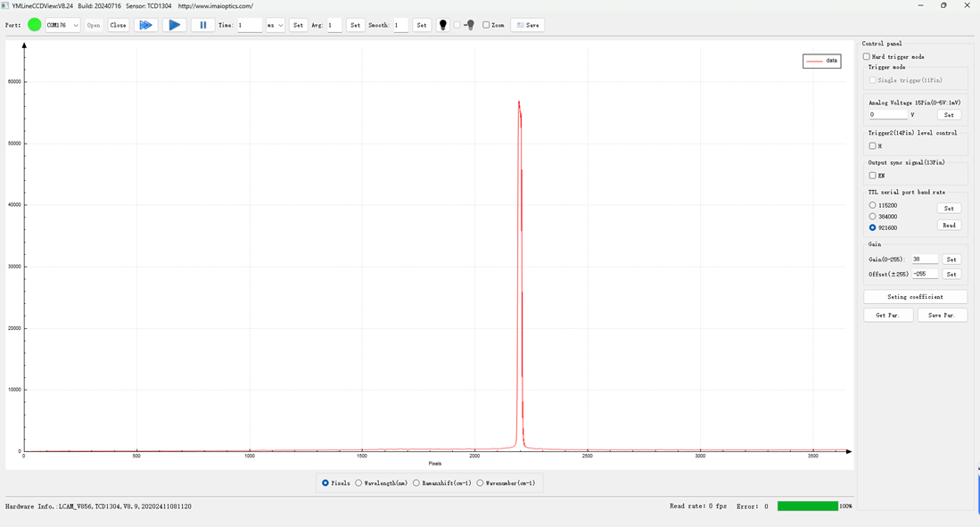The image size is (980, 527).
Task: Switch x-axis to Wavenumber(cm-1)
Action: pyautogui.click(x=480, y=482)
